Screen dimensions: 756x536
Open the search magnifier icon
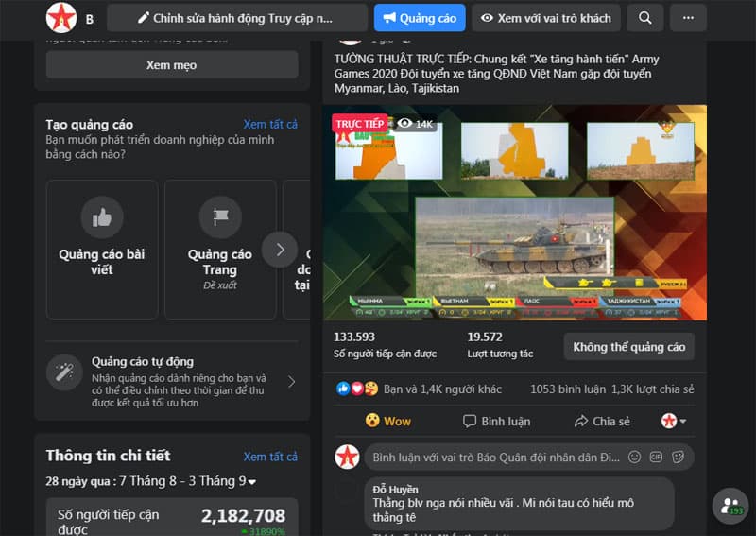coord(645,18)
